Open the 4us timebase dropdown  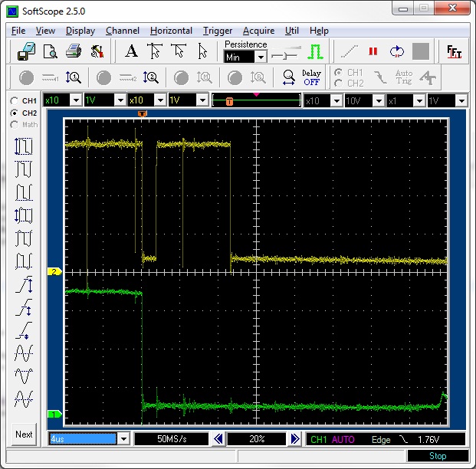(123, 439)
